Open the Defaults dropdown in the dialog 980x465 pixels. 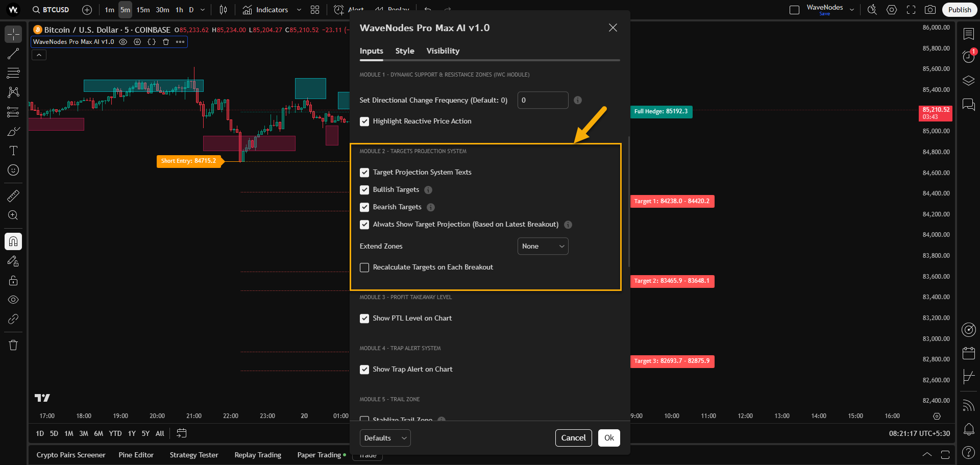pos(385,437)
